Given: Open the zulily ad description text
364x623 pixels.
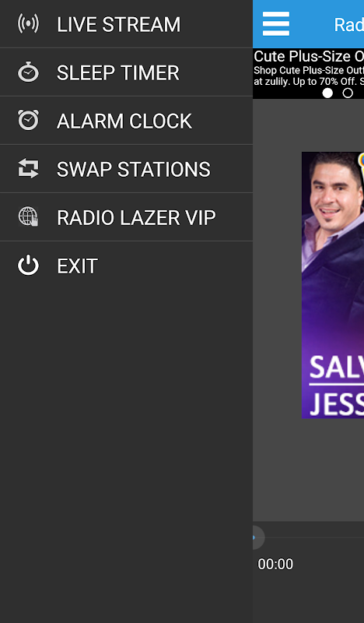Looking at the screenshot, I should coord(309,76).
